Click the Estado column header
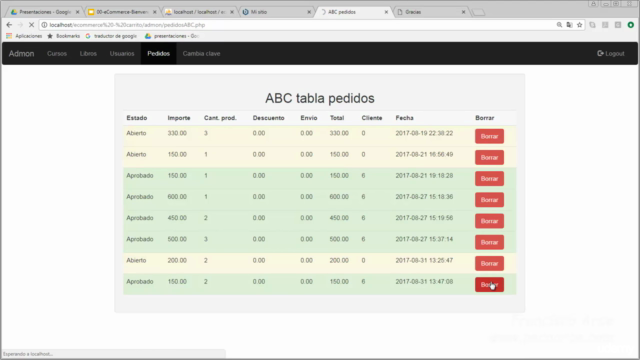Viewport: 640px width, 360px height. 137,118
